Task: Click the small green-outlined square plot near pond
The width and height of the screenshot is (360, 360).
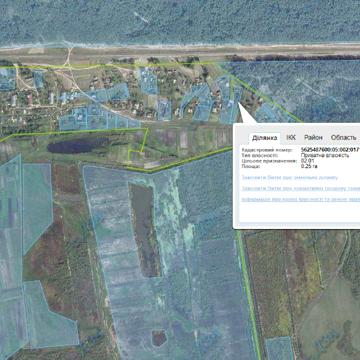Action: coord(136,156)
